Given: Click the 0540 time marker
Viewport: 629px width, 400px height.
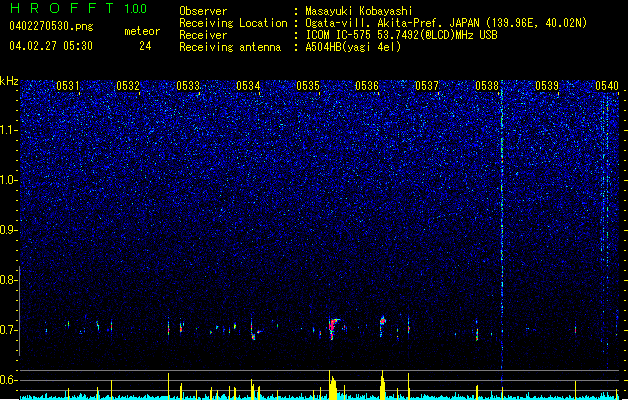Looking at the screenshot, I should pos(607,86).
